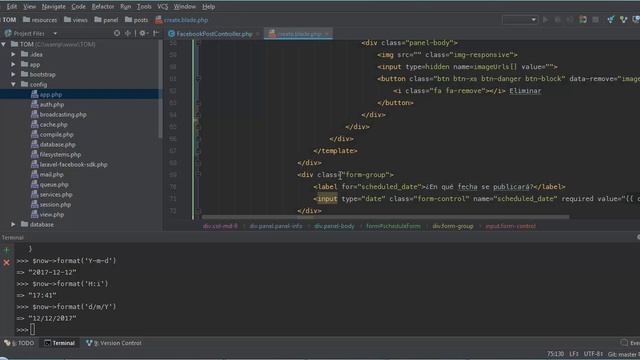
Task: Click create.blade.php in the navigation bar
Action: tap(182, 20)
